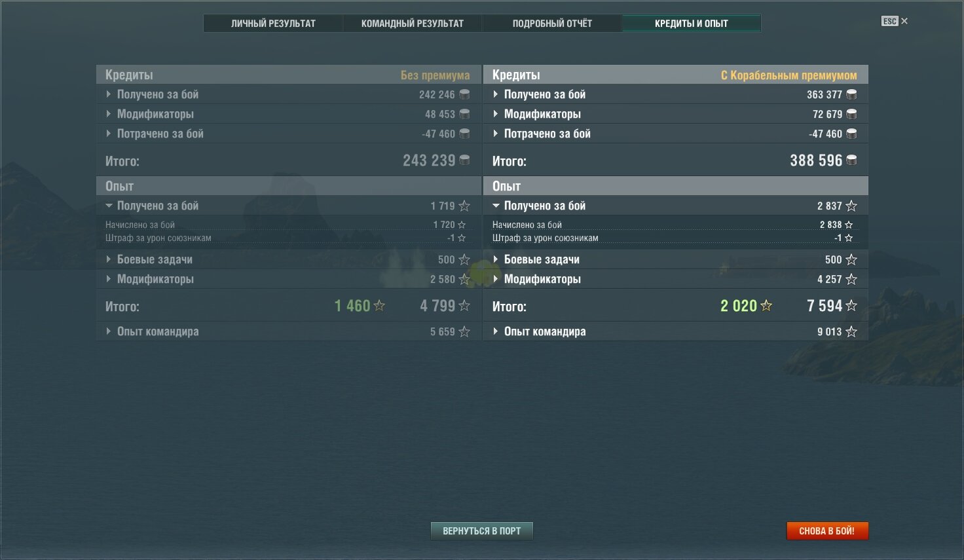The width and height of the screenshot is (964, 560).
Task: Click the coin icon next to 242 246 credits
Action: tap(464, 94)
